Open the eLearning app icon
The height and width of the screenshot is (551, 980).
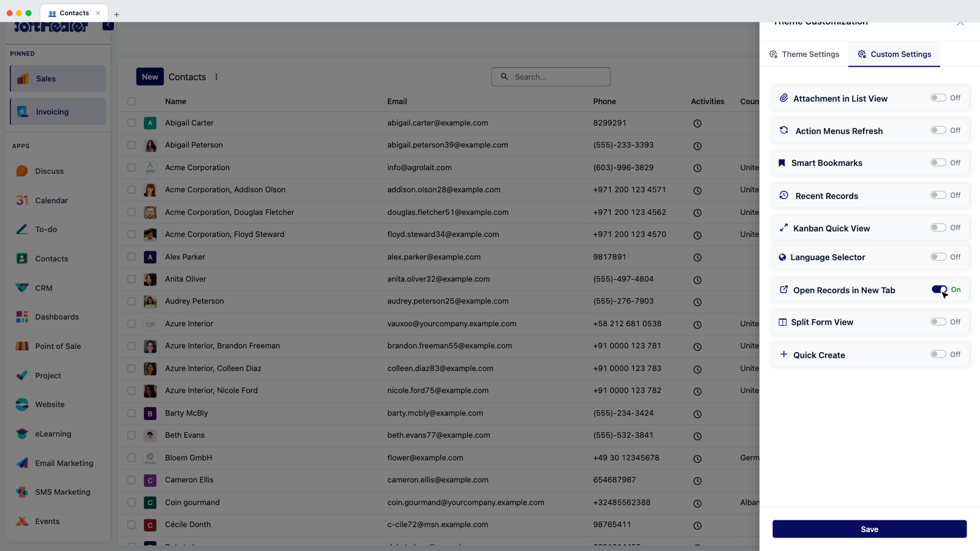tap(22, 434)
